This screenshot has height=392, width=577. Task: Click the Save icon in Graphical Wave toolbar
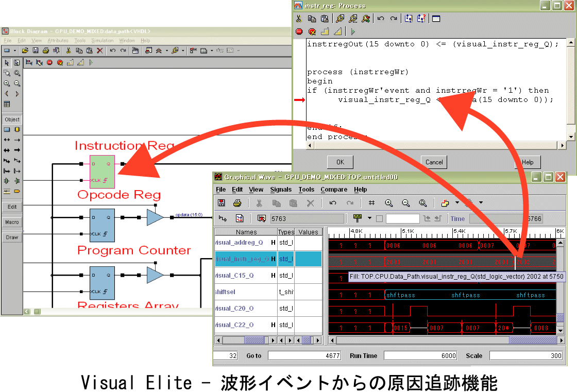click(222, 203)
